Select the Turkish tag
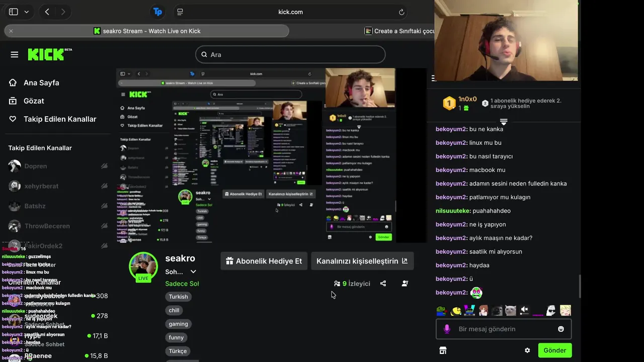The width and height of the screenshot is (644, 362). coord(178,297)
